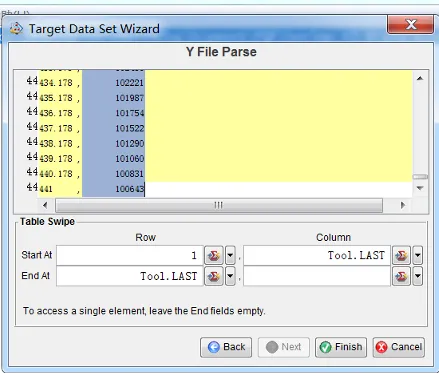Close the wizard with the X button
This screenshot has height=373, width=439.
tap(411, 24)
